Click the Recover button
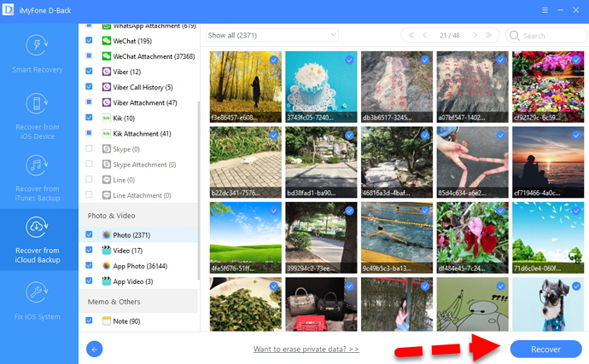 [545, 349]
